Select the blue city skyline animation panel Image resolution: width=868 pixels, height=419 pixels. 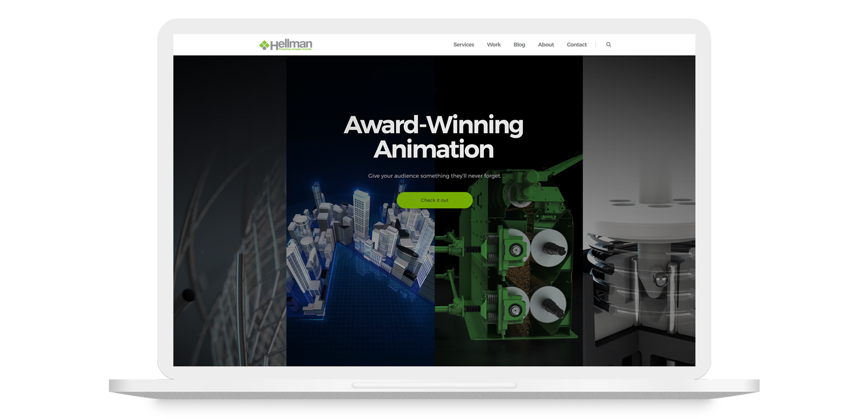[360, 211]
